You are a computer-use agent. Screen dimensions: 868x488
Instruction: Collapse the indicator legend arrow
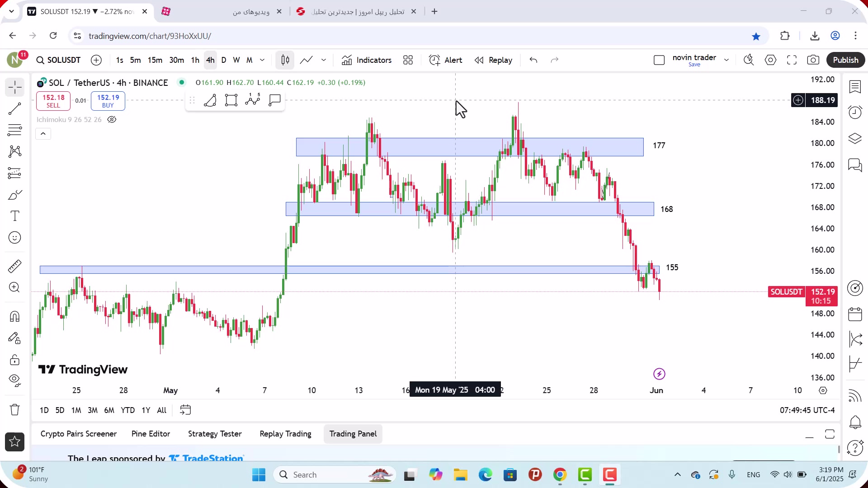click(x=43, y=134)
